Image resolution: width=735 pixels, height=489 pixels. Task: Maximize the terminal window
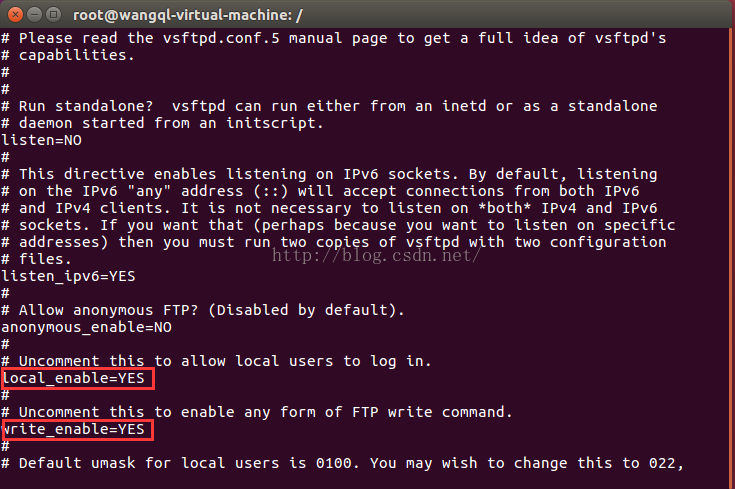[53, 15]
